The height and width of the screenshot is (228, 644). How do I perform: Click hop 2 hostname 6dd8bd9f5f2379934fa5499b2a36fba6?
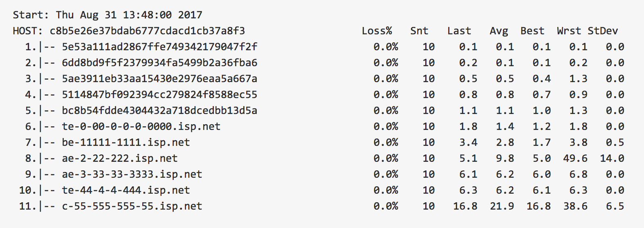click(x=159, y=63)
